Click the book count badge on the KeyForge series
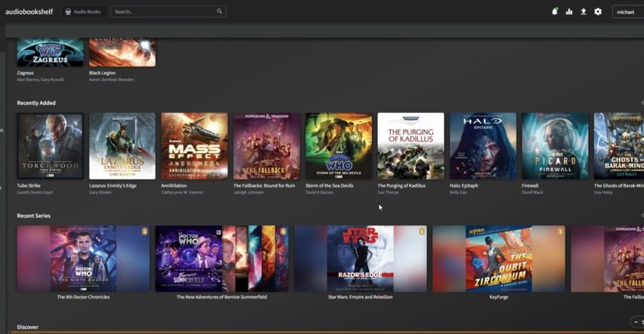The height and width of the screenshot is (334, 644). click(560, 232)
